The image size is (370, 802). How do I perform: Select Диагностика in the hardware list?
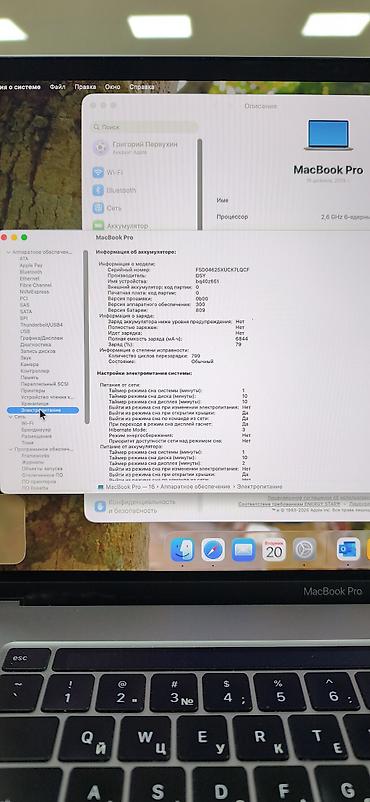35,345
